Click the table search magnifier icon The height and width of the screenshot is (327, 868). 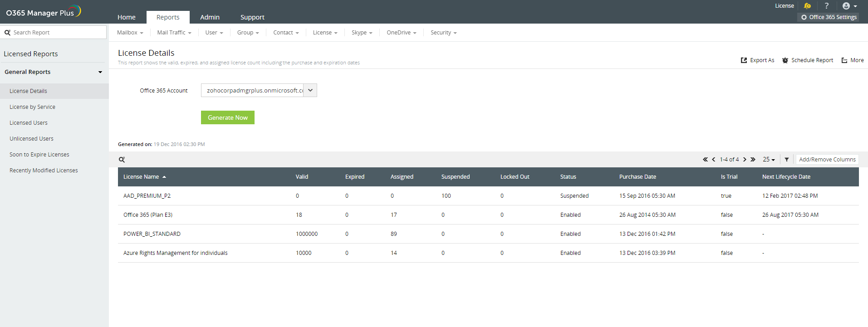coord(122,160)
